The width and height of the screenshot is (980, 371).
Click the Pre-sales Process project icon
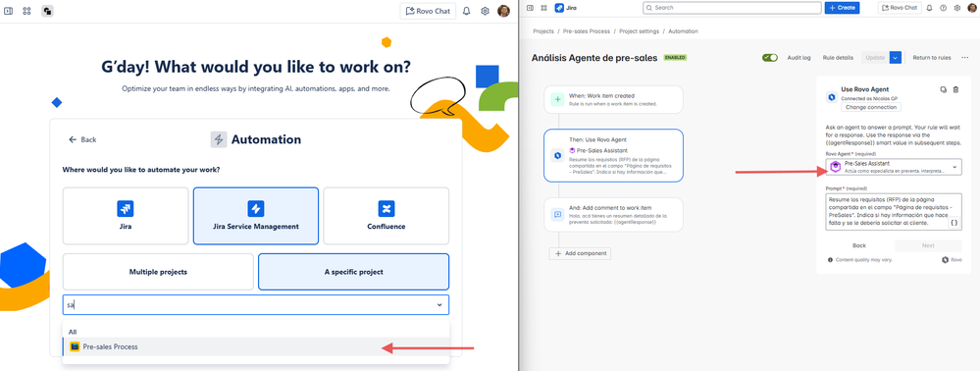[x=75, y=346]
